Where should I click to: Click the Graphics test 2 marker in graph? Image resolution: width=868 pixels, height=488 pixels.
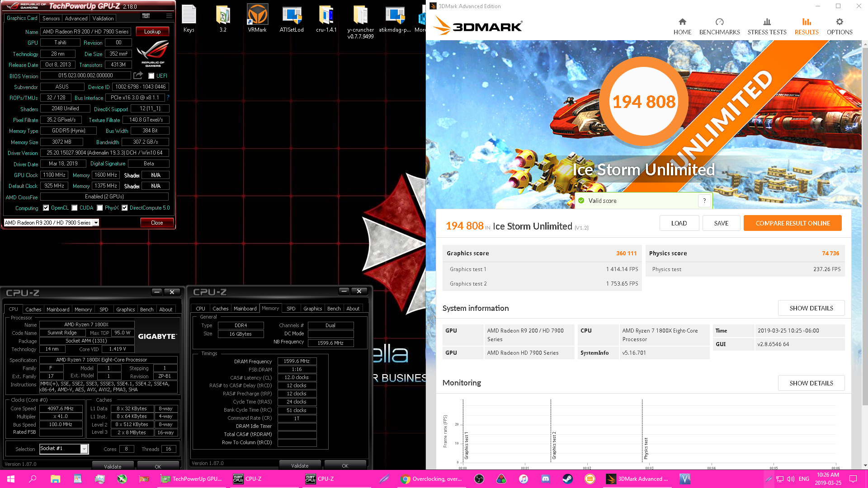554,445
